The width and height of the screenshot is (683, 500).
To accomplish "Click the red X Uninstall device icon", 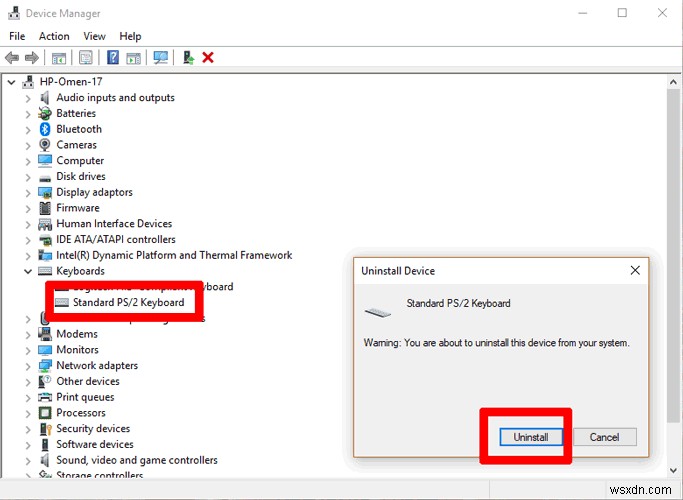I will pos(208,57).
